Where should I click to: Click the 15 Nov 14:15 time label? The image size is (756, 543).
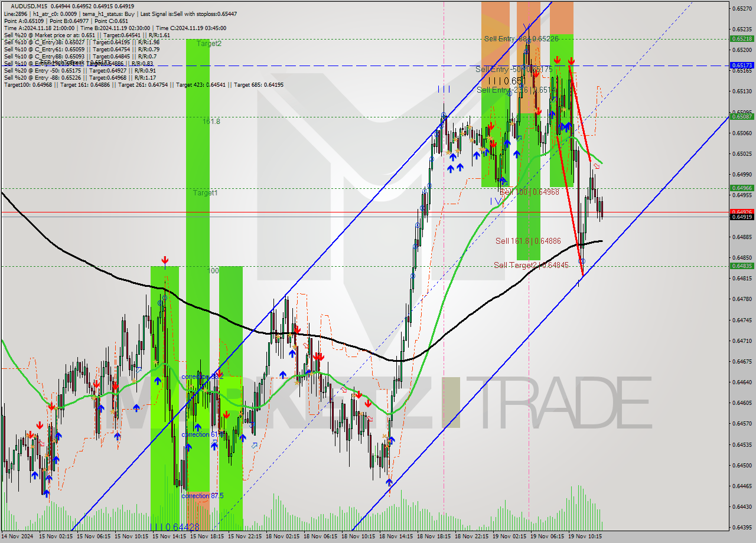[170, 537]
